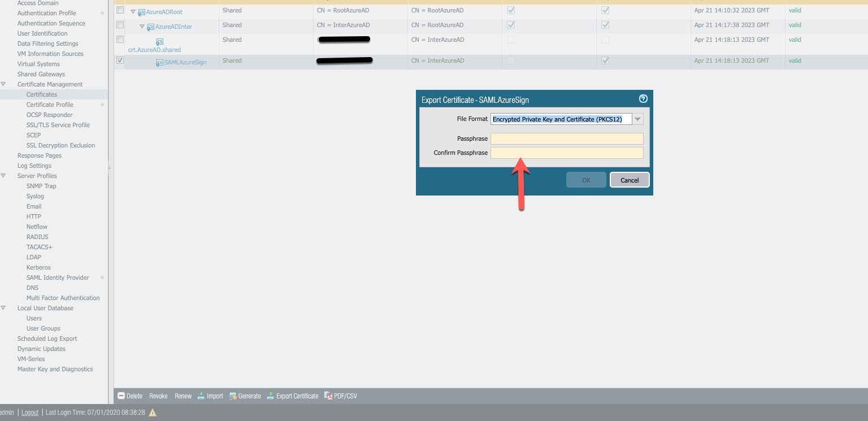The width and height of the screenshot is (868, 421).
Task: Open SAML Identity Provider
Action: (x=58, y=277)
